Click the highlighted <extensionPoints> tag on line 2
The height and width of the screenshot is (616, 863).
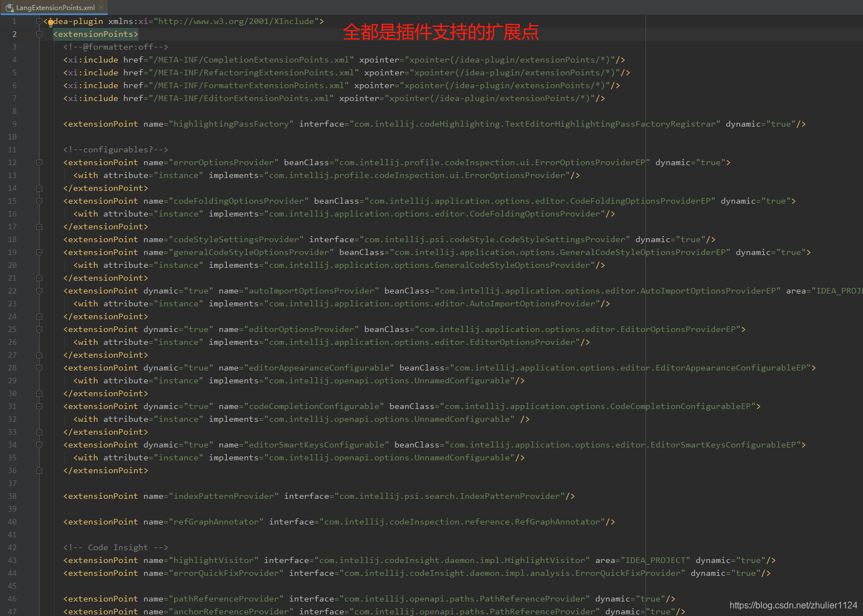click(95, 34)
